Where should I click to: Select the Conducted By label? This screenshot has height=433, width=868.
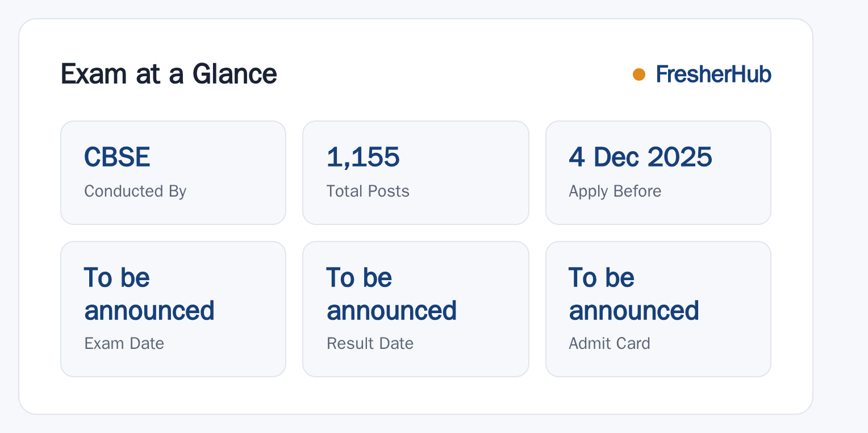pyautogui.click(x=135, y=191)
